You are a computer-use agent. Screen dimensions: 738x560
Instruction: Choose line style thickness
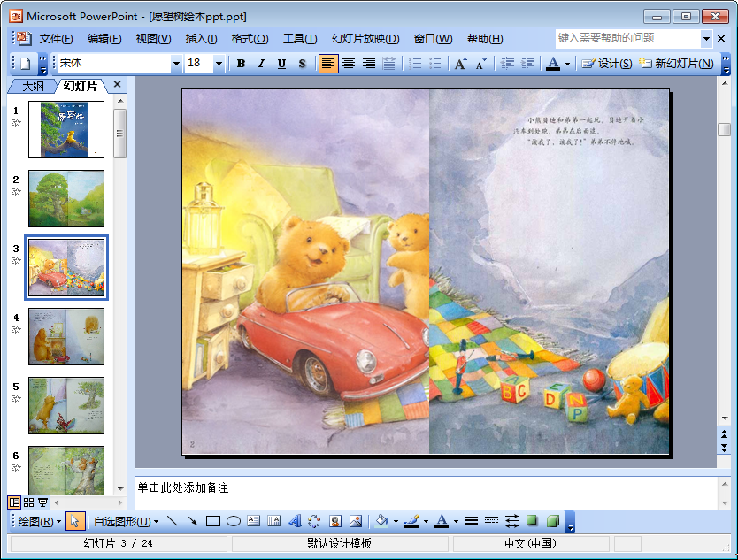(471, 521)
